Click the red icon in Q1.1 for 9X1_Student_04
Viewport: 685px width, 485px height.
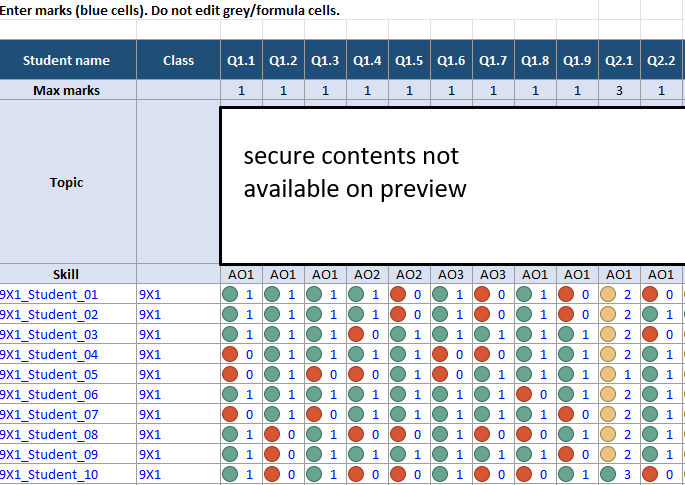point(230,354)
